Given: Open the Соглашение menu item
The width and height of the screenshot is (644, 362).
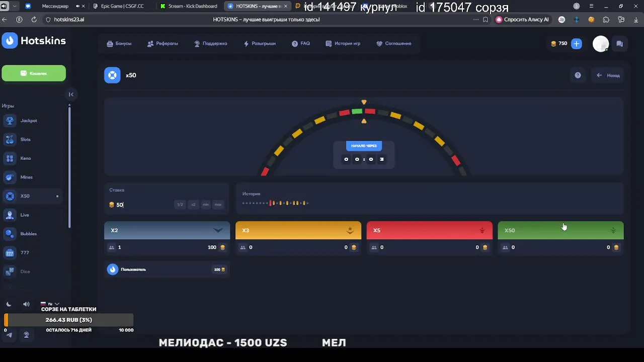Looking at the screenshot, I should pos(394,44).
